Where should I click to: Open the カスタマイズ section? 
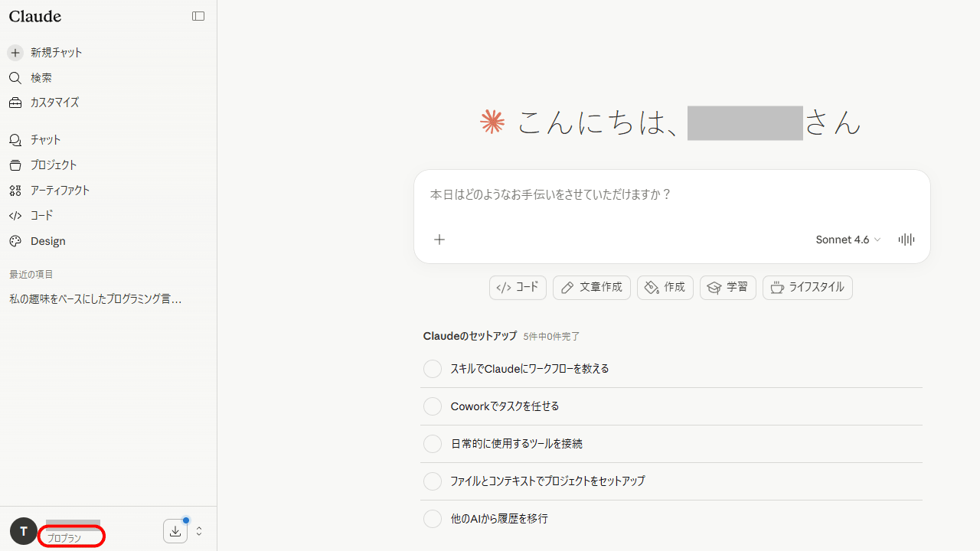coord(54,102)
